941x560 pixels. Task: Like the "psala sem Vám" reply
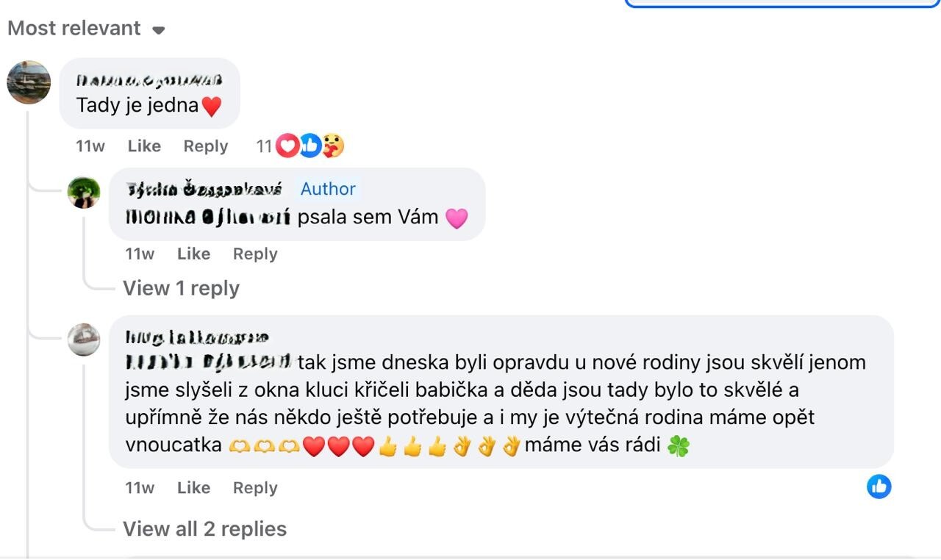(x=193, y=254)
